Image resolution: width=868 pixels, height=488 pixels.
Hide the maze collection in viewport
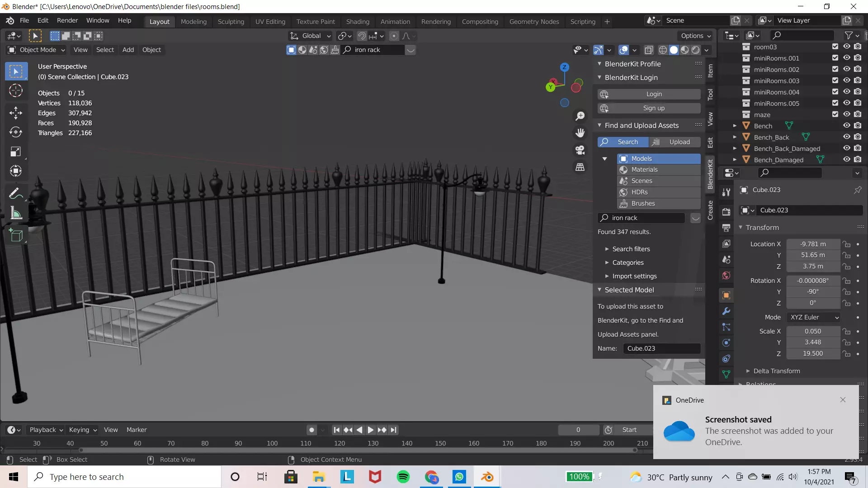(846, 114)
